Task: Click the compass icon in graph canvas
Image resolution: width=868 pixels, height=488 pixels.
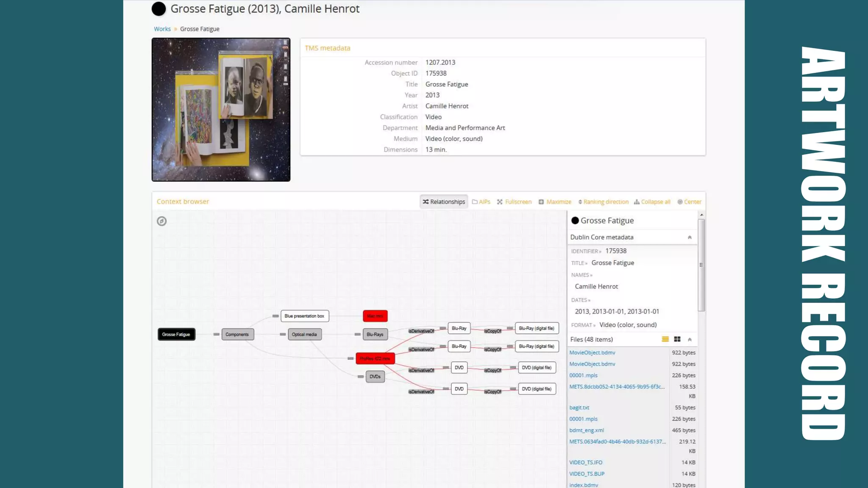Action: 161,221
